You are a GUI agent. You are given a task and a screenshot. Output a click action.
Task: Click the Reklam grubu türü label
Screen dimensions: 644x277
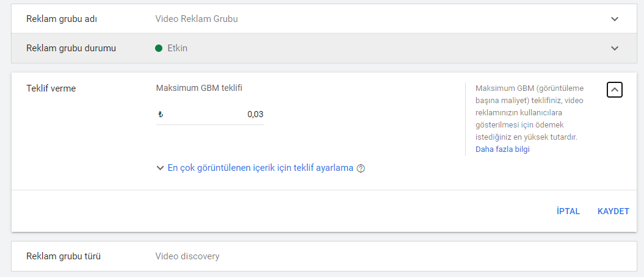pyautogui.click(x=63, y=256)
